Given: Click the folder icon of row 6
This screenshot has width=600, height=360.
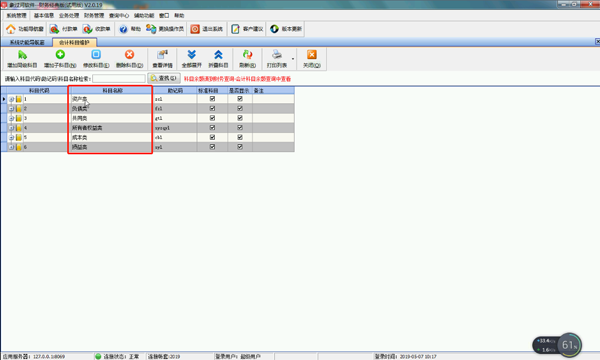Looking at the screenshot, I should point(19,147).
